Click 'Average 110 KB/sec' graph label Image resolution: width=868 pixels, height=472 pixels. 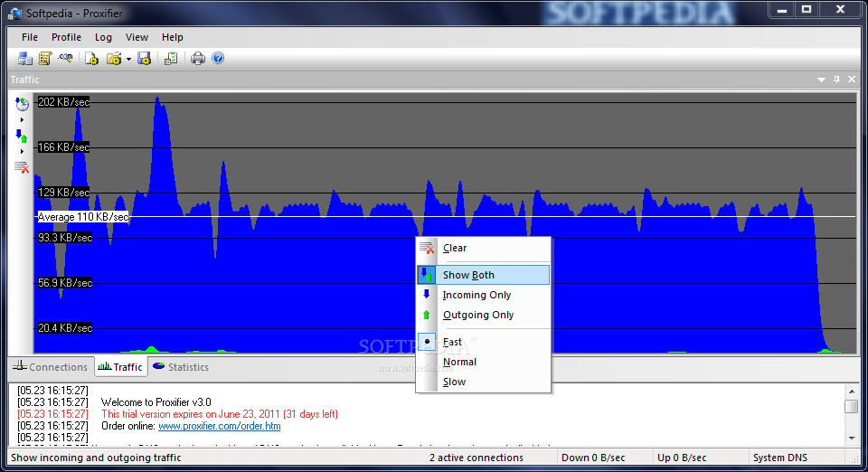tap(82, 217)
